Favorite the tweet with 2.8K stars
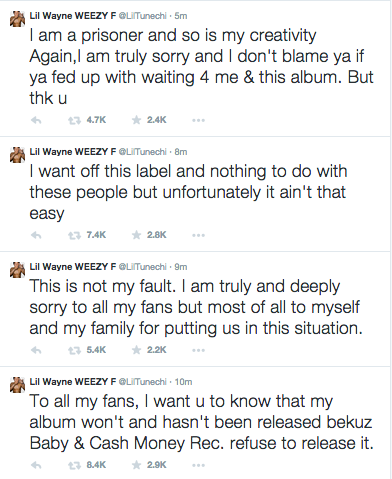Viewport: 392px width, 479px height. pyautogui.click(x=136, y=235)
